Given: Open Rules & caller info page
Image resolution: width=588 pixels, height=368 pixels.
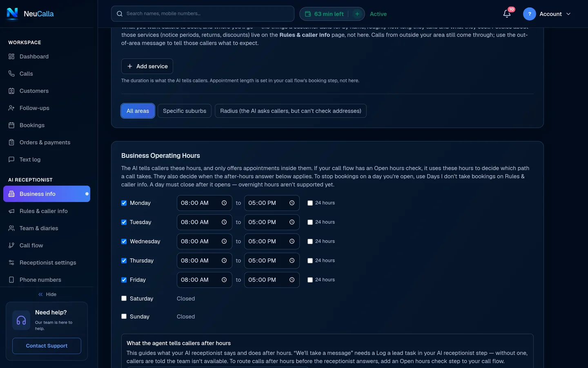Looking at the screenshot, I should click(47, 211).
